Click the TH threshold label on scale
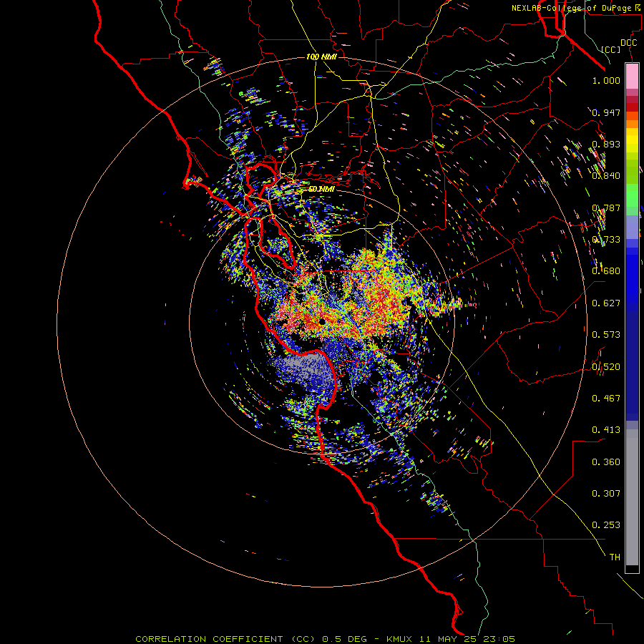This screenshot has width=644, height=644. point(615,557)
